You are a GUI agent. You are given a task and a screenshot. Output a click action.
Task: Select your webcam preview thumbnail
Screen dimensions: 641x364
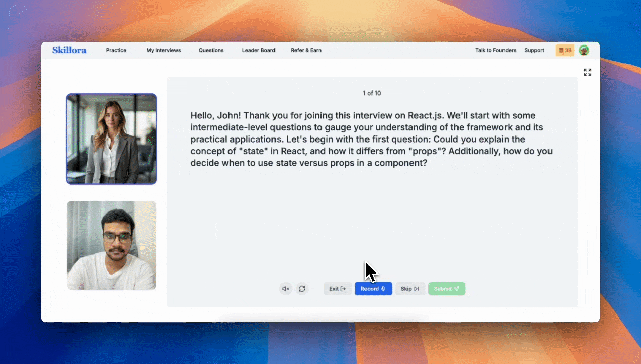pos(111,245)
